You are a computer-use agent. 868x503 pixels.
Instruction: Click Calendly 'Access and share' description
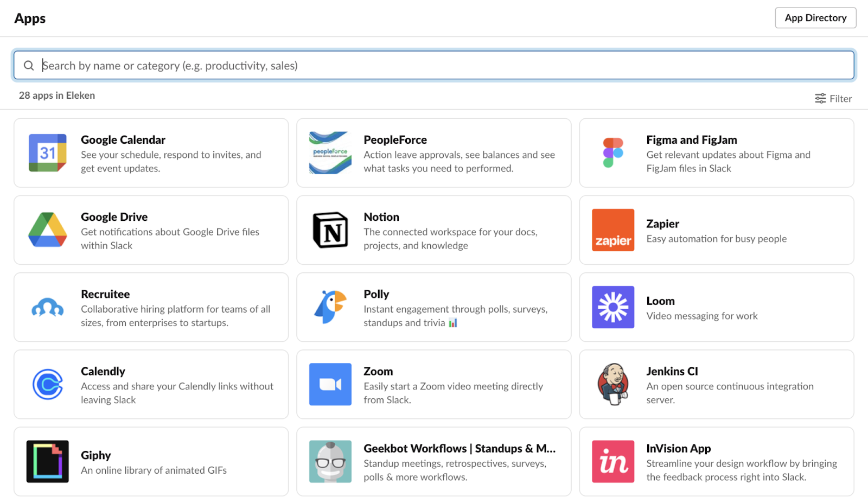177,393
